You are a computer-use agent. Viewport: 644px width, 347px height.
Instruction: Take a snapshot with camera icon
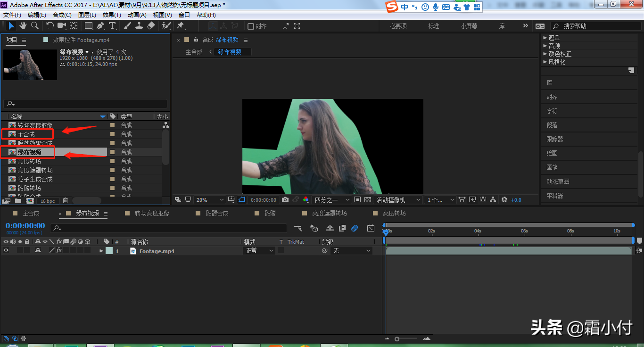(x=285, y=200)
